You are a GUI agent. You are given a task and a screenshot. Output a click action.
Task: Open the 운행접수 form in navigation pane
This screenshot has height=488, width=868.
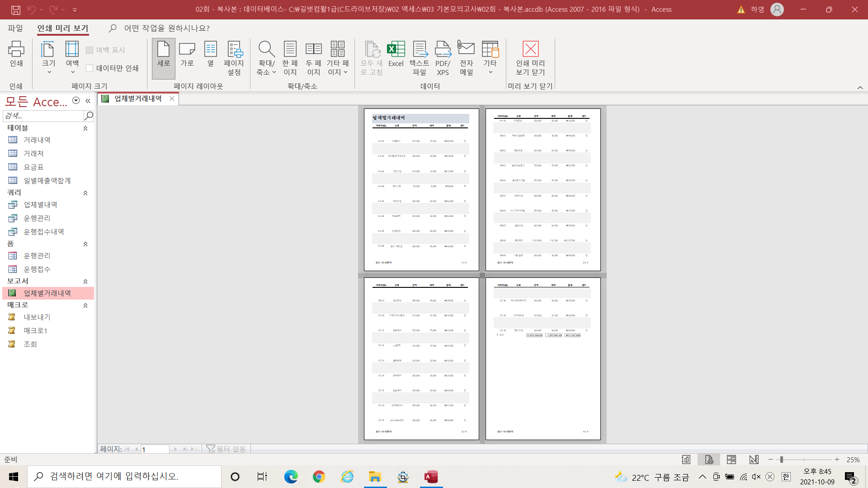pyautogui.click(x=37, y=269)
